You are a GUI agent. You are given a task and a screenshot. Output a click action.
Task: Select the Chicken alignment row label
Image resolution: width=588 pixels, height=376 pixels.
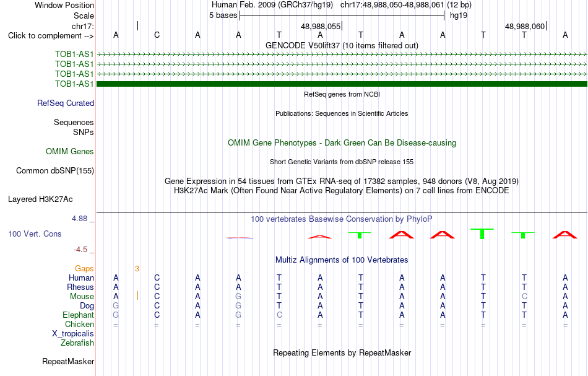79,324
